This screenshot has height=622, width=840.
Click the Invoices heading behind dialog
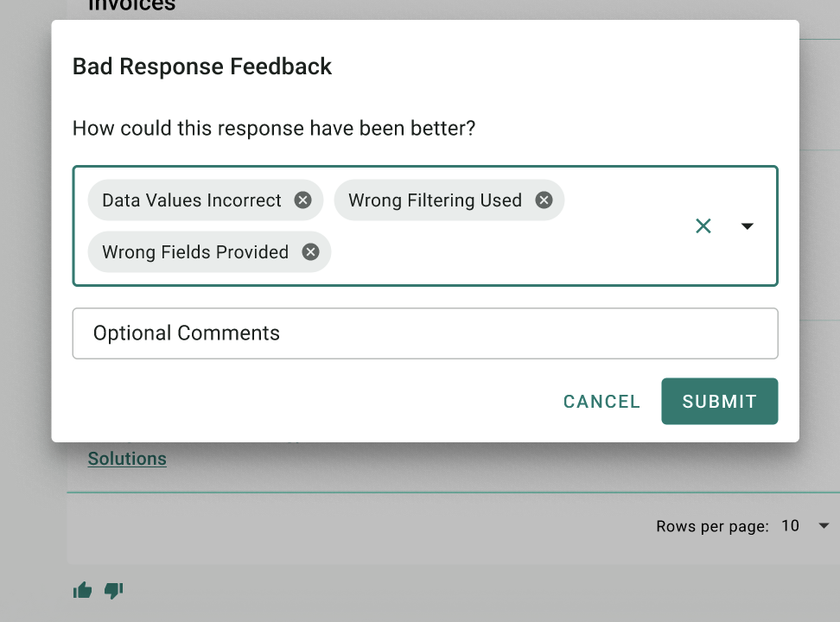pos(131,5)
